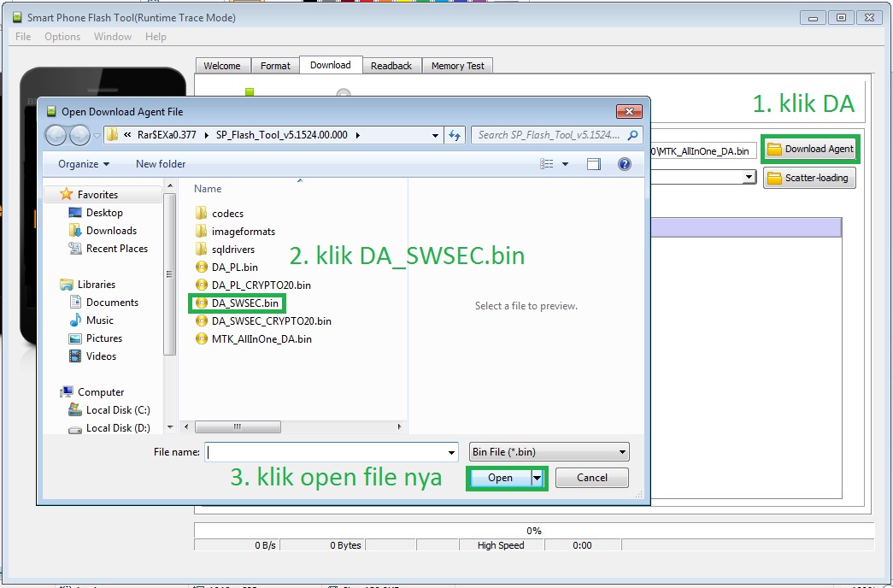The image size is (893, 588).
Task: Expand Scatter-loading file path dropdown in Flash Tool
Action: tap(749, 178)
